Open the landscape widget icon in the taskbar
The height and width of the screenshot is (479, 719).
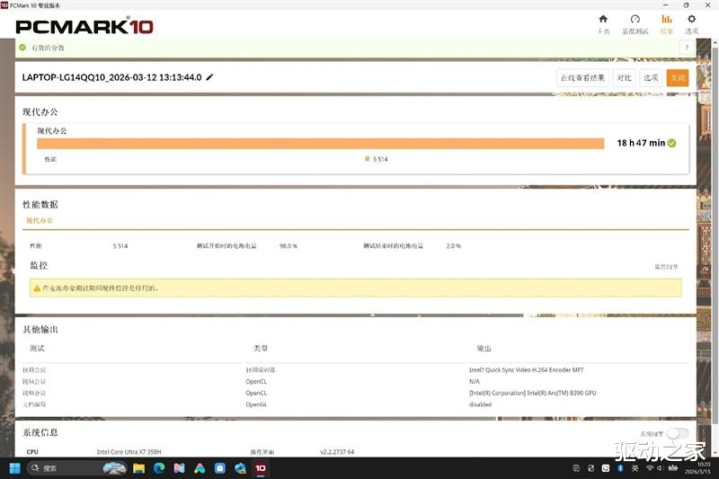point(114,468)
